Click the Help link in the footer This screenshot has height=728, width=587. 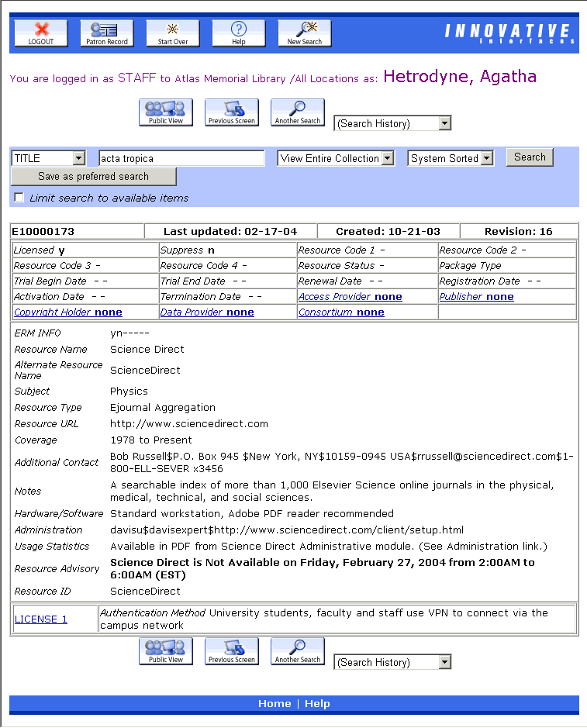(317, 703)
